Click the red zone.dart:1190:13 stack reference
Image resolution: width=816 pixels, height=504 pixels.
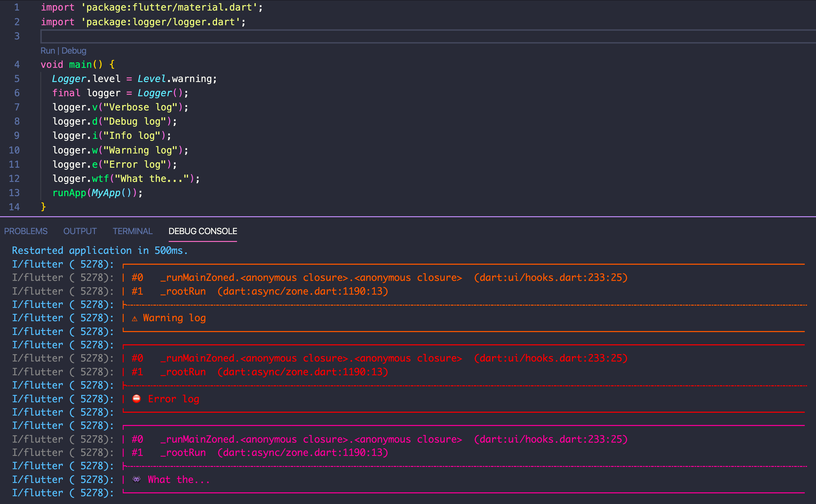303,372
